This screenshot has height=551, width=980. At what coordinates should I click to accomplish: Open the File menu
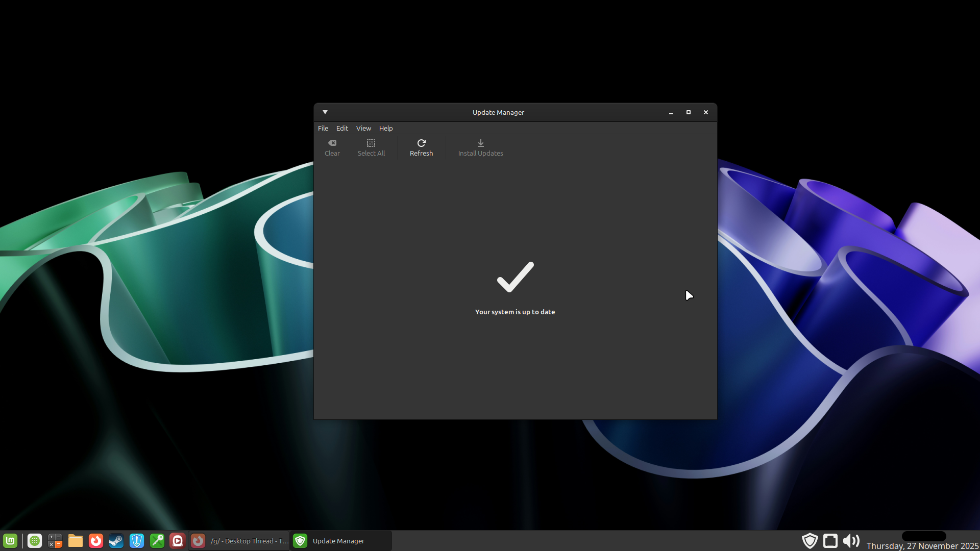[x=323, y=128]
